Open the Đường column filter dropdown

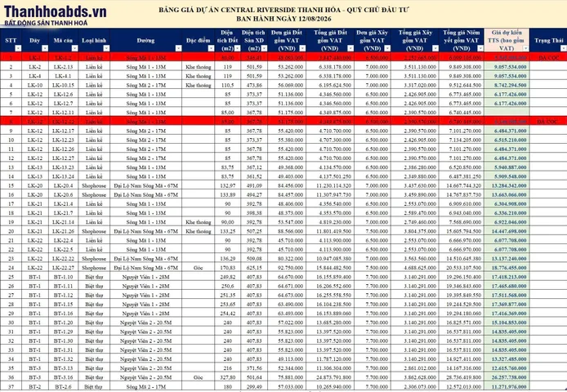pos(178,48)
